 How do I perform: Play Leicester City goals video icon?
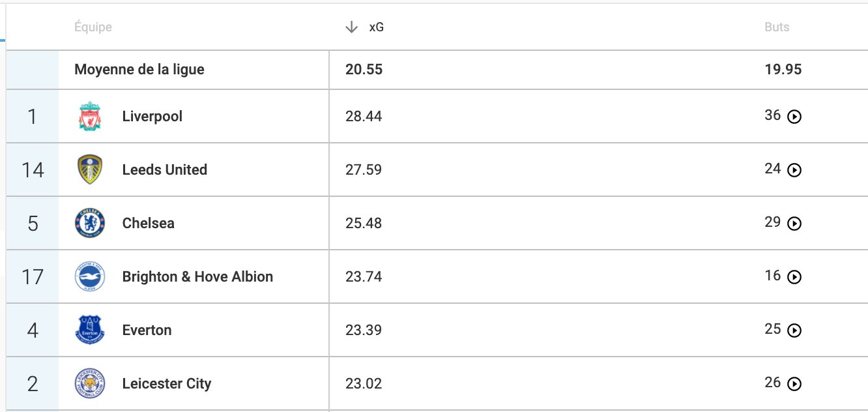(x=794, y=385)
